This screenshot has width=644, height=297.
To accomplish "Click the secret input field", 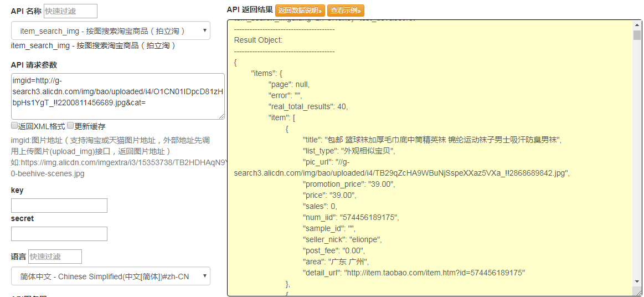I will click(59, 234).
